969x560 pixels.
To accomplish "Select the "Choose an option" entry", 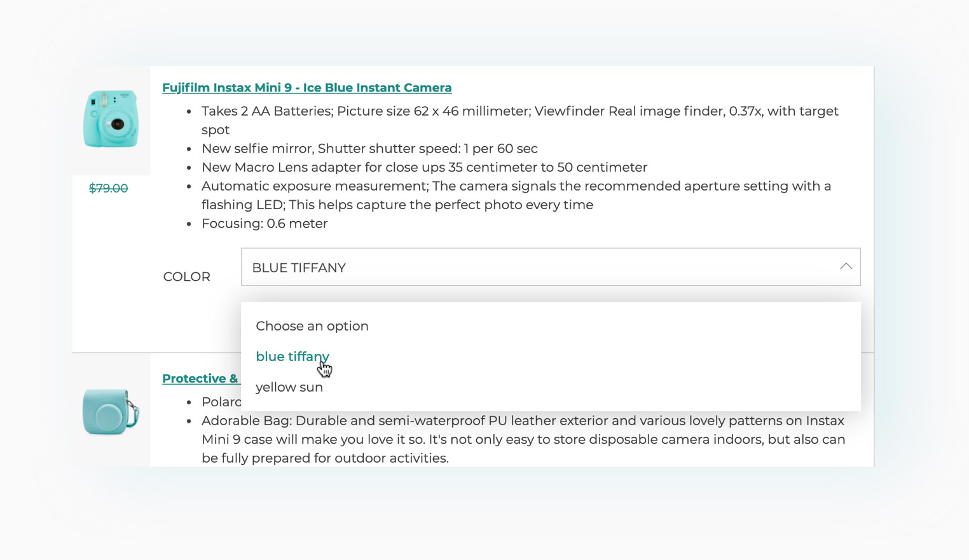I will click(312, 326).
